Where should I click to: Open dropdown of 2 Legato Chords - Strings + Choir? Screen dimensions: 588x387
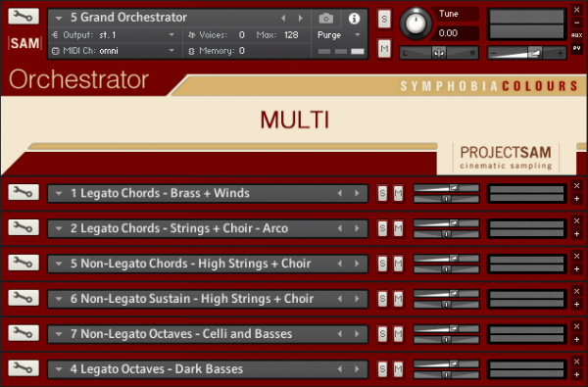click(x=59, y=228)
